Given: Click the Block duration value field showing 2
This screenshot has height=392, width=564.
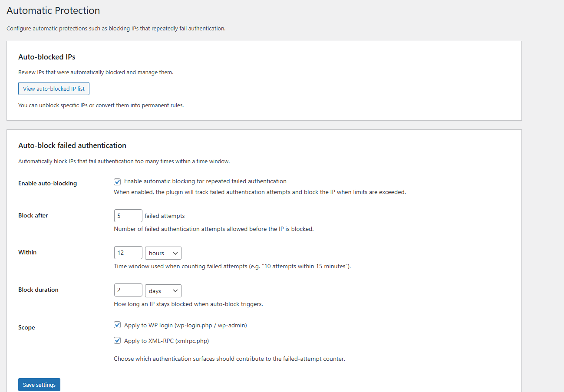Looking at the screenshot, I should pos(128,290).
